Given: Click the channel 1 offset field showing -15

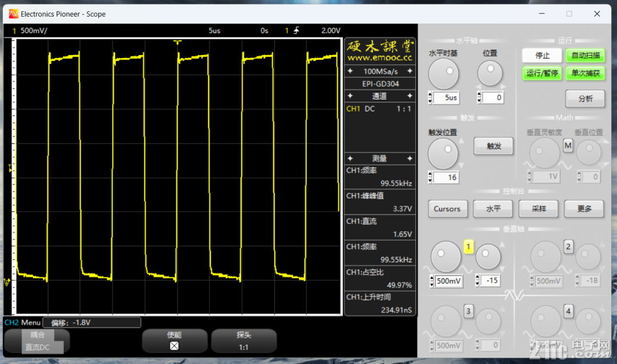Looking at the screenshot, I should coord(490,281).
